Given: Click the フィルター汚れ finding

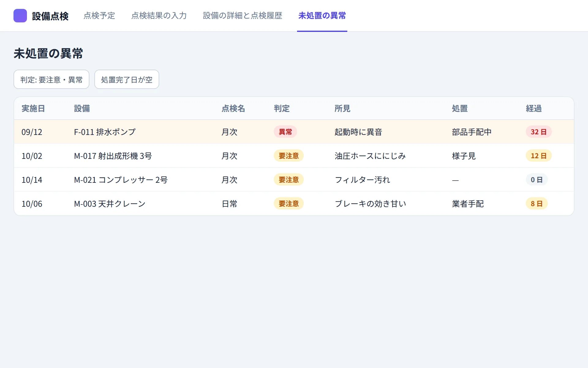Looking at the screenshot, I should click(362, 180).
